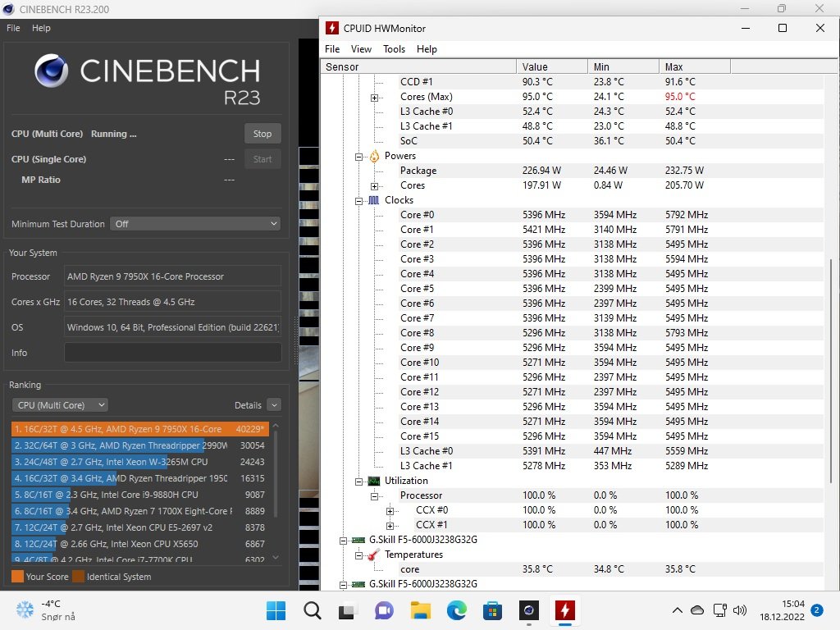The width and height of the screenshot is (840, 630).
Task: Click the ranking list scroll up arrow
Action: click(276, 426)
